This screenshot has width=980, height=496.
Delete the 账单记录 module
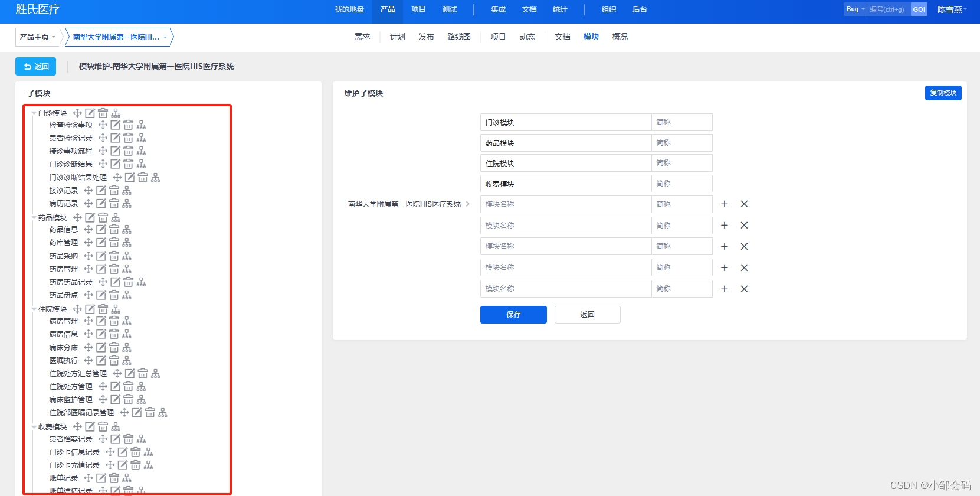click(114, 478)
